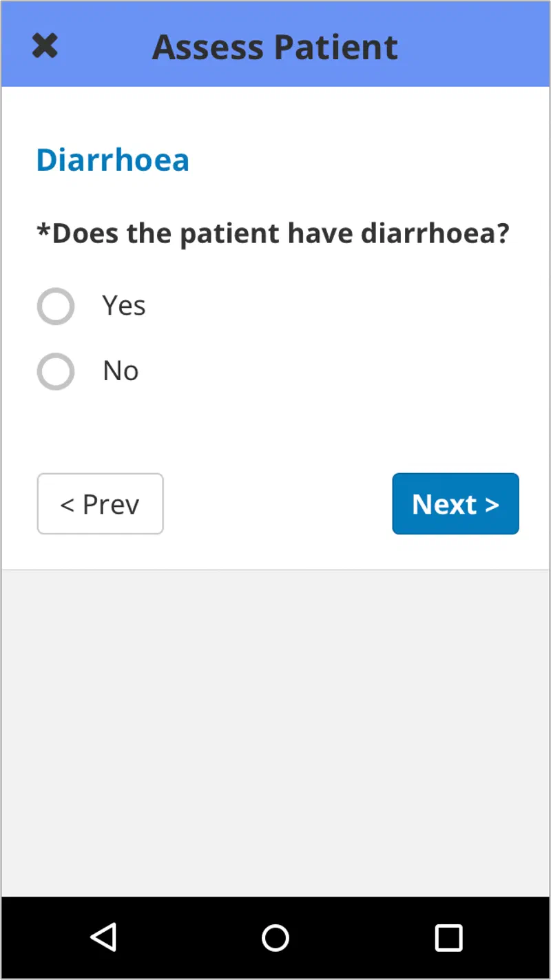The width and height of the screenshot is (551, 980).
Task: Tap the Android back triangle icon
Action: pyautogui.click(x=103, y=937)
